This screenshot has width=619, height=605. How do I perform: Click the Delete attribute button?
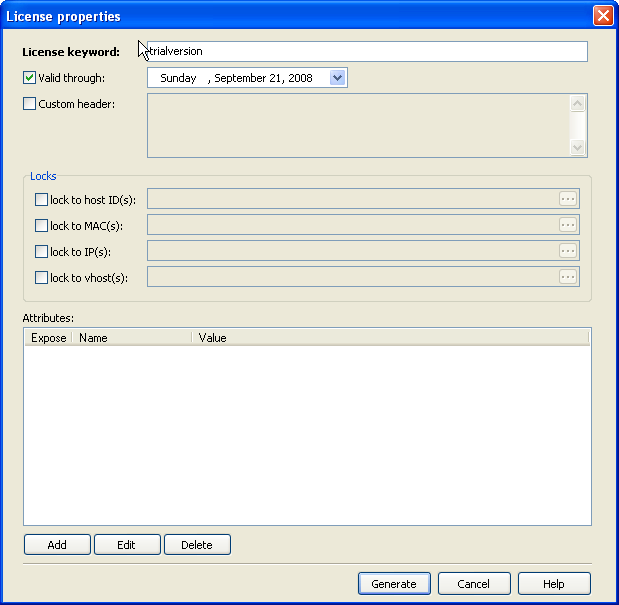(x=197, y=545)
